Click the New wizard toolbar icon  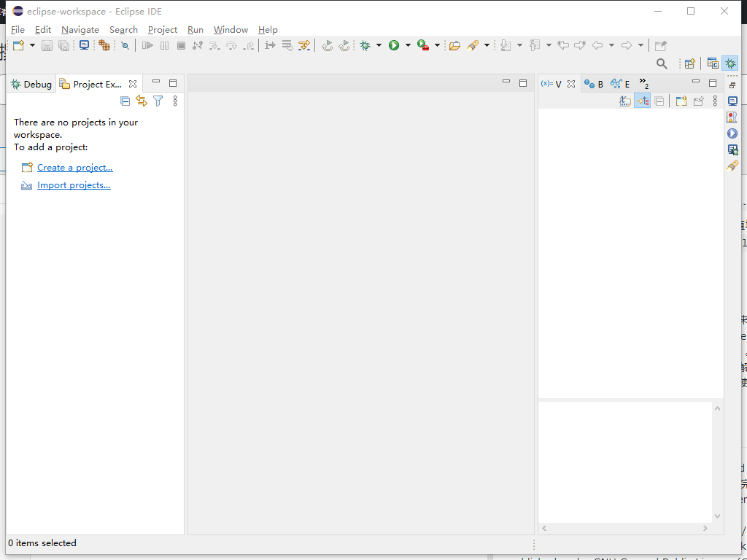tap(18, 45)
